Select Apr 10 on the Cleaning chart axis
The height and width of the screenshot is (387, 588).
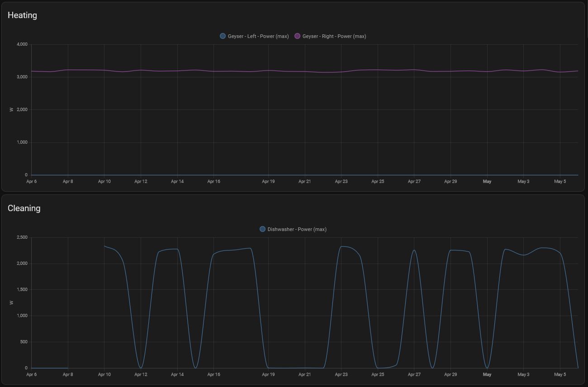tap(104, 375)
